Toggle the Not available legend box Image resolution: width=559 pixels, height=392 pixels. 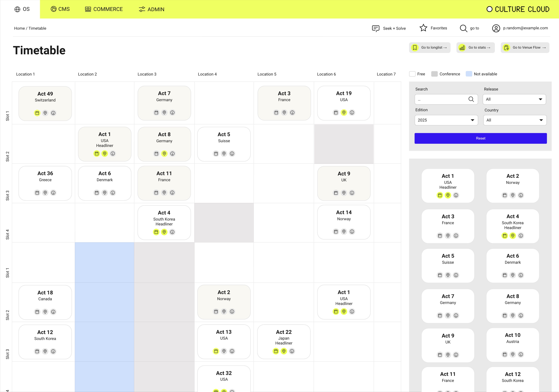click(x=469, y=74)
